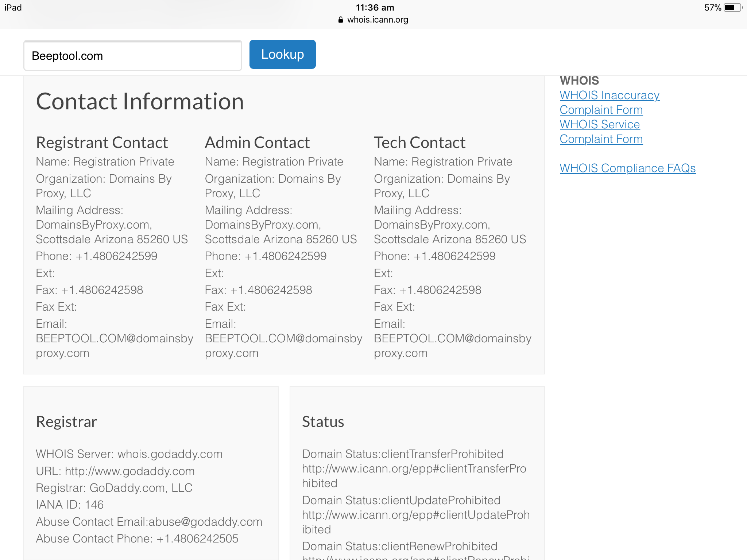The height and width of the screenshot is (560, 747).
Task: Select the Registrant Contact heading
Action: (x=102, y=143)
